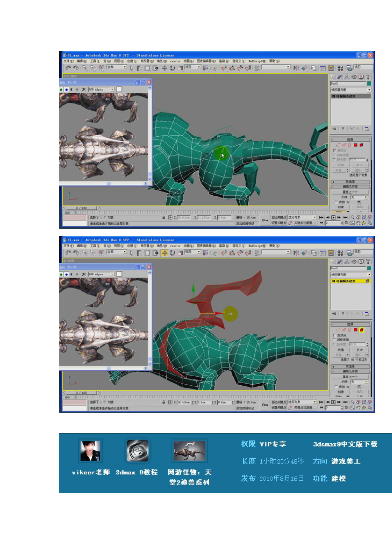Screen dimensions: 392x554
Task: Go to end frame in lower screenshot
Action: pos(345,402)
